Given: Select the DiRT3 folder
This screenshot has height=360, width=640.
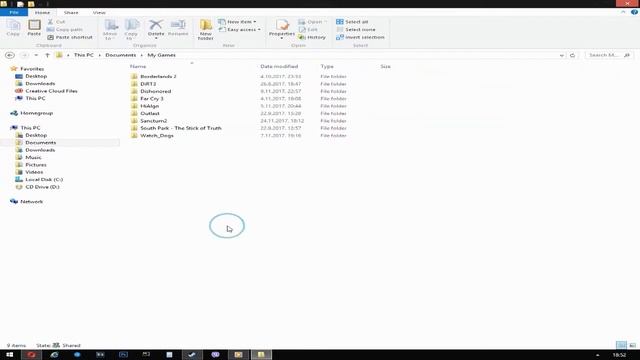Looking at the screenshot, I should pos(148,84).
